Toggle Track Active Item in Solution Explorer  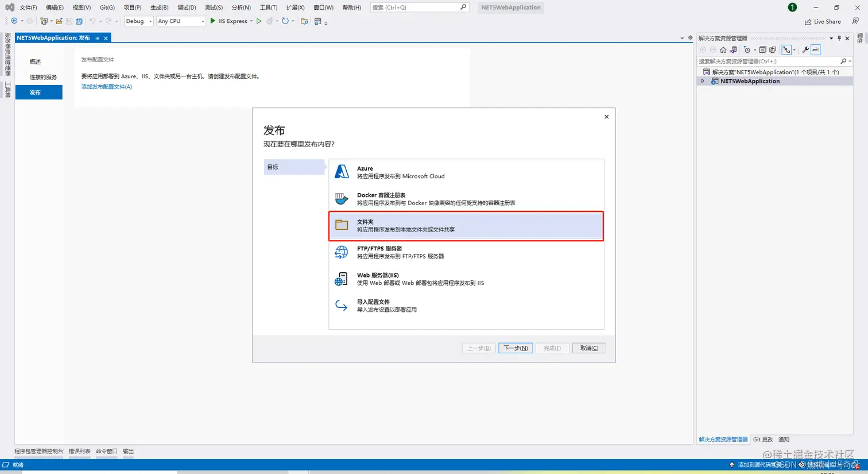point(786,50)
